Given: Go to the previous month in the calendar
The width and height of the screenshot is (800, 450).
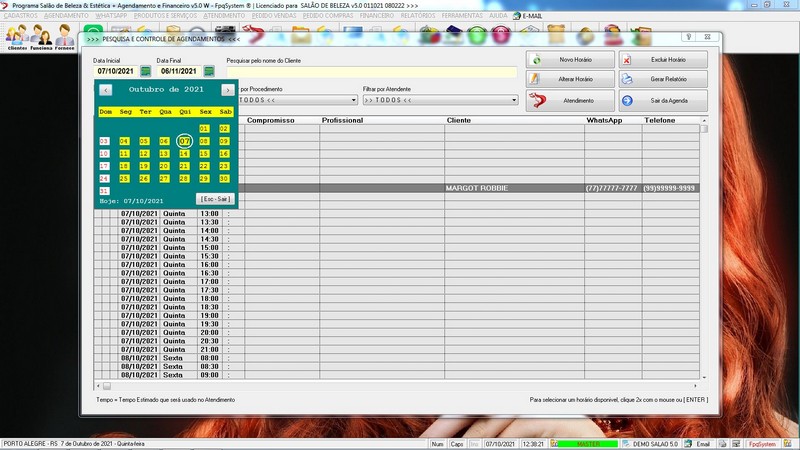Looking at the screenshot, I should click(x=106, y=90).
